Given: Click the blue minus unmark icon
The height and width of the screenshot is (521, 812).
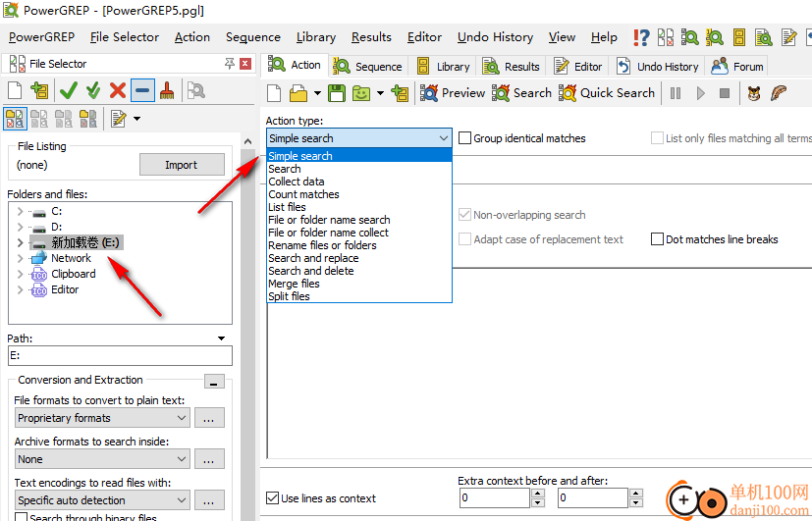Looking at the screenshot, I should point(142,90).
